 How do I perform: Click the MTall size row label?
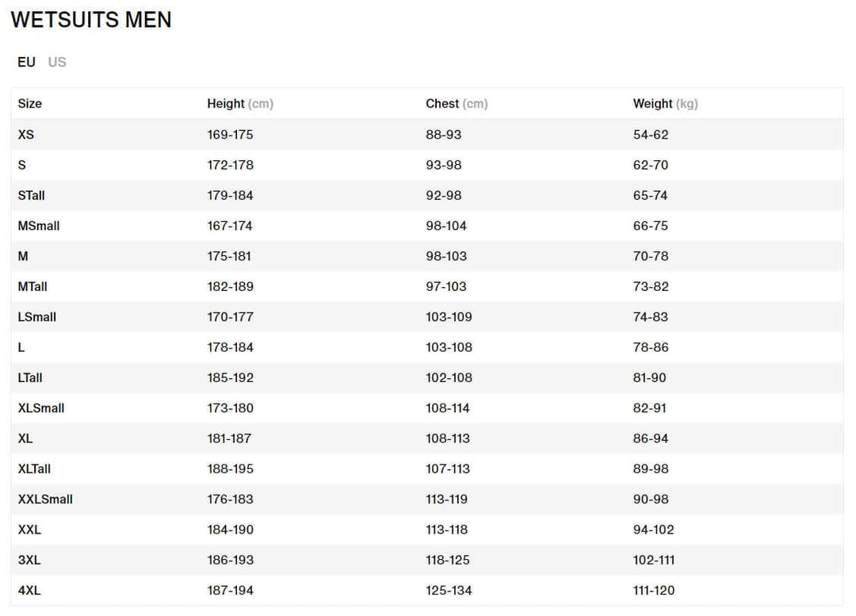click(32, 286)
